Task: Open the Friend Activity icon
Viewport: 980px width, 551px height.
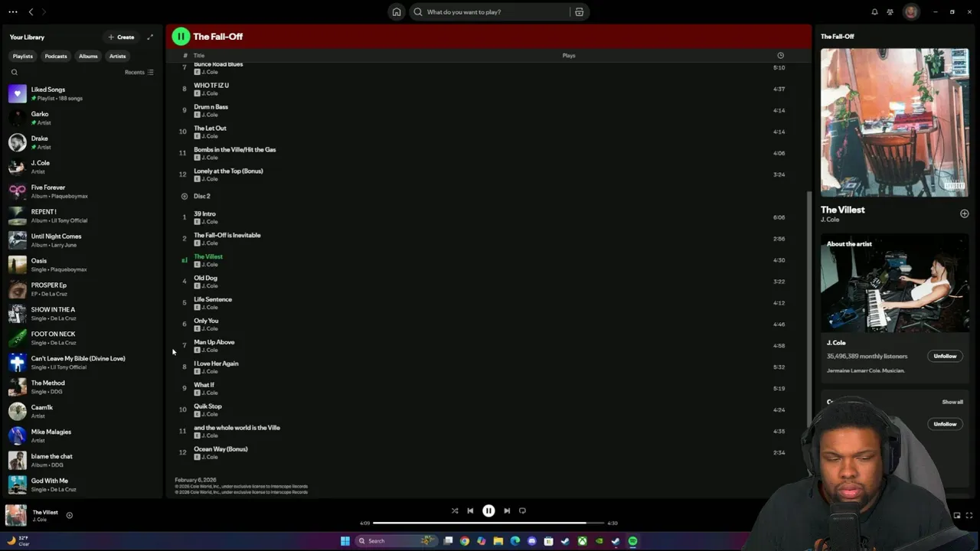Action: click(890, 11)
